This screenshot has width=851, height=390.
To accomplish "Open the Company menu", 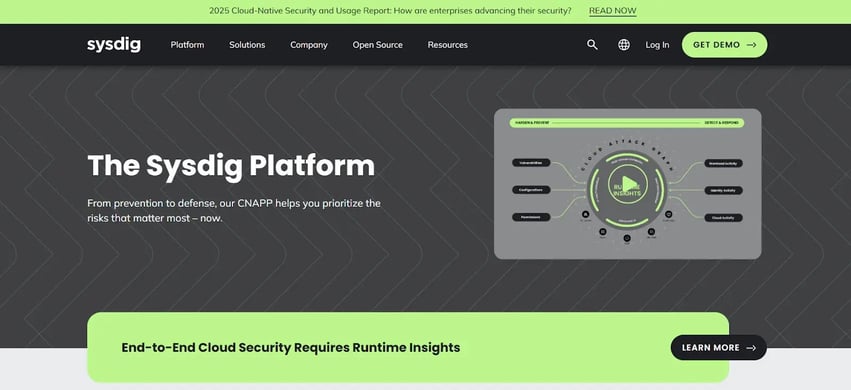I will pos(309,45).
